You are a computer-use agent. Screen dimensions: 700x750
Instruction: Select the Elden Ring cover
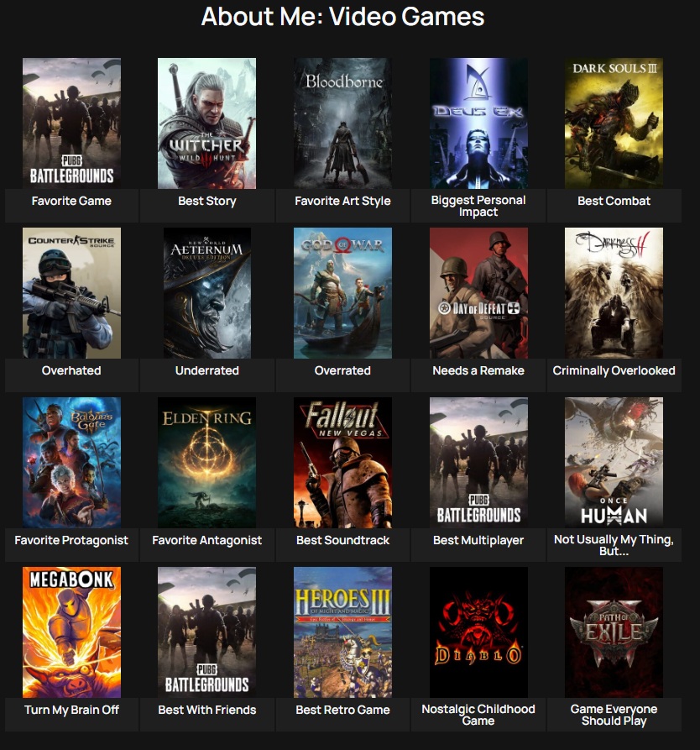click(207, 463)
